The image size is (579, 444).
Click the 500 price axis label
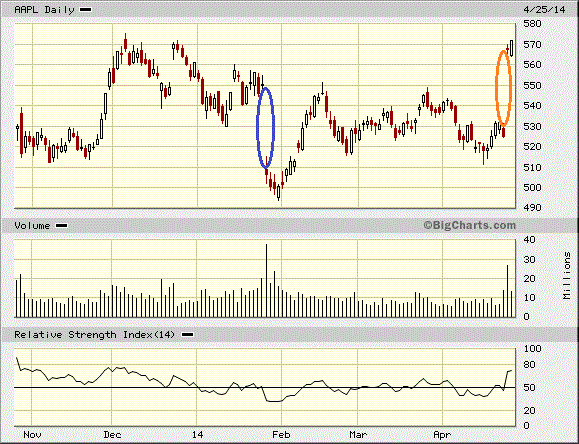coord(532,188)
